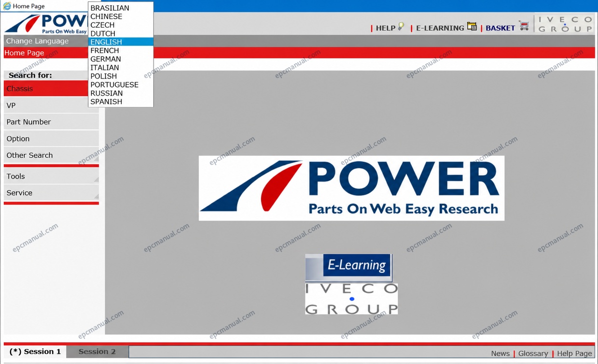Expand the Tools menu arrow
This screenshot has height=364, width=598.
96,179
